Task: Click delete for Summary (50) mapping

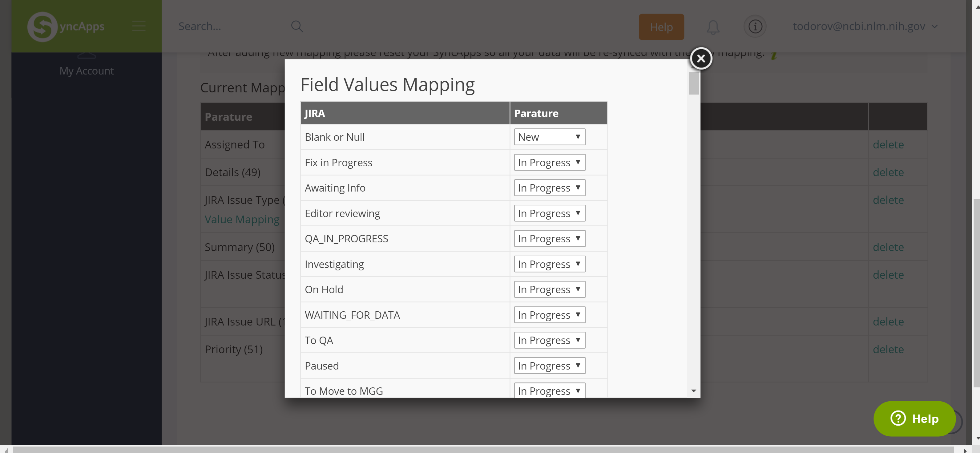Action: [x=888, y=247]
